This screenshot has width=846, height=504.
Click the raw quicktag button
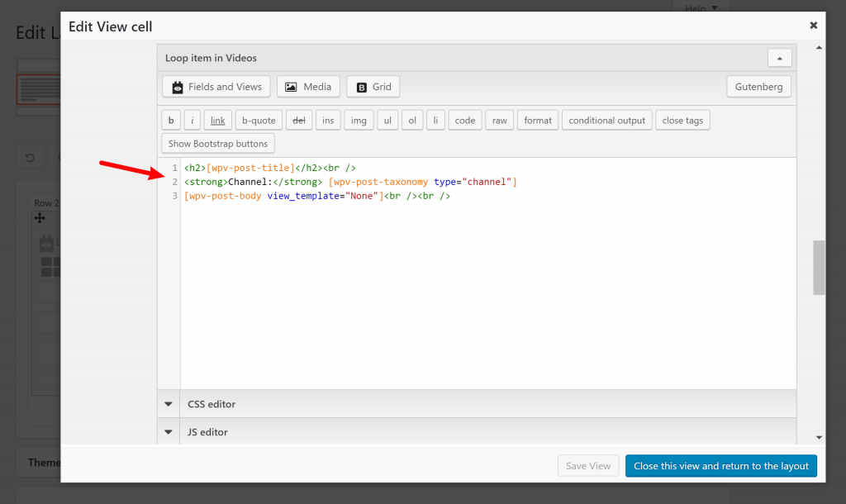[x=500, y=120]
